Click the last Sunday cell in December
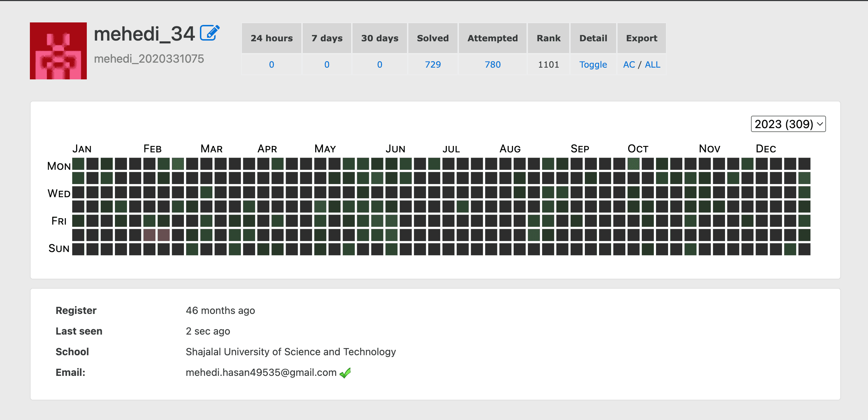The height and width of the screenshot is (420, 868). tap(804, 249)
